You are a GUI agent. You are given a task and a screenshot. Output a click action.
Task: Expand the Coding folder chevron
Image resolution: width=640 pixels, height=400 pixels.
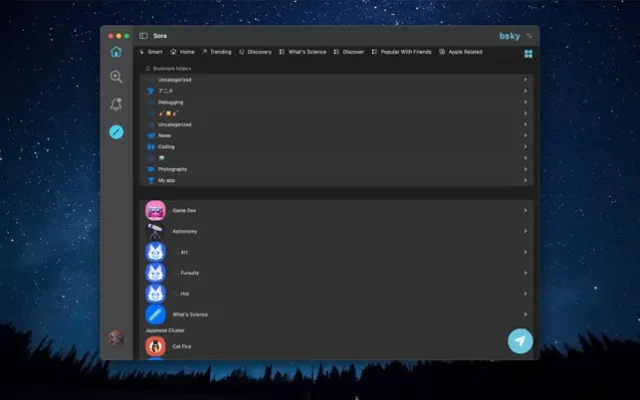[x=525, y=147]
